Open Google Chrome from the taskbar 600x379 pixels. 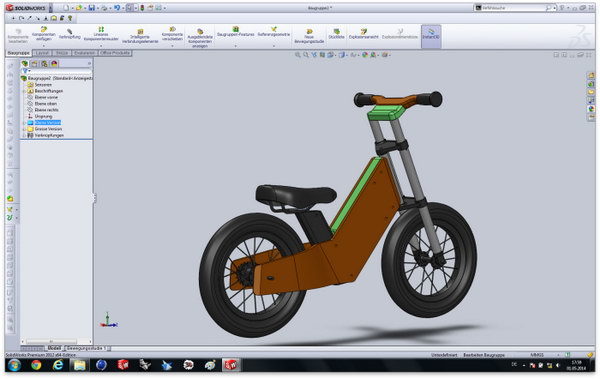tap(36, 365)
